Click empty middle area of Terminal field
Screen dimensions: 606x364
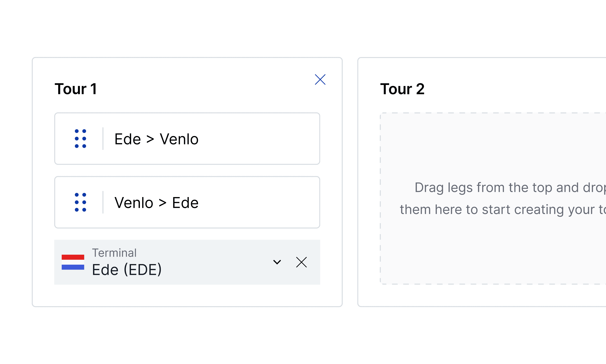pyautogui.click(x=216, y=262)
